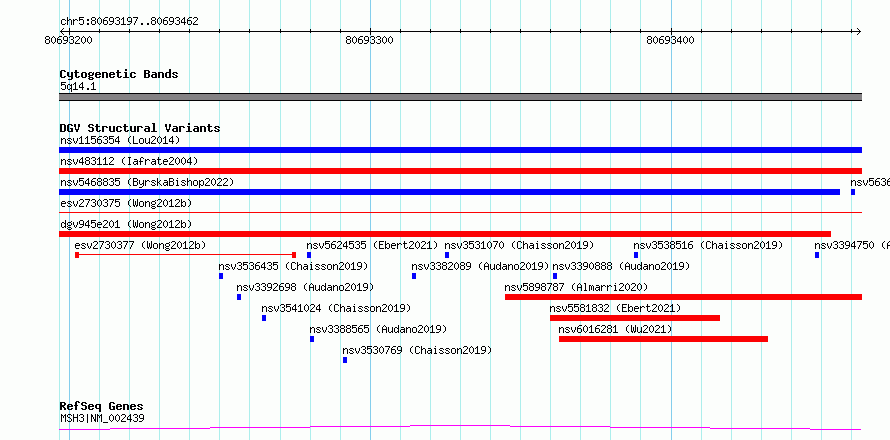Click the RefSeq Genes track title
This screenshot has width=890, height=440.
tap(101, 406)
